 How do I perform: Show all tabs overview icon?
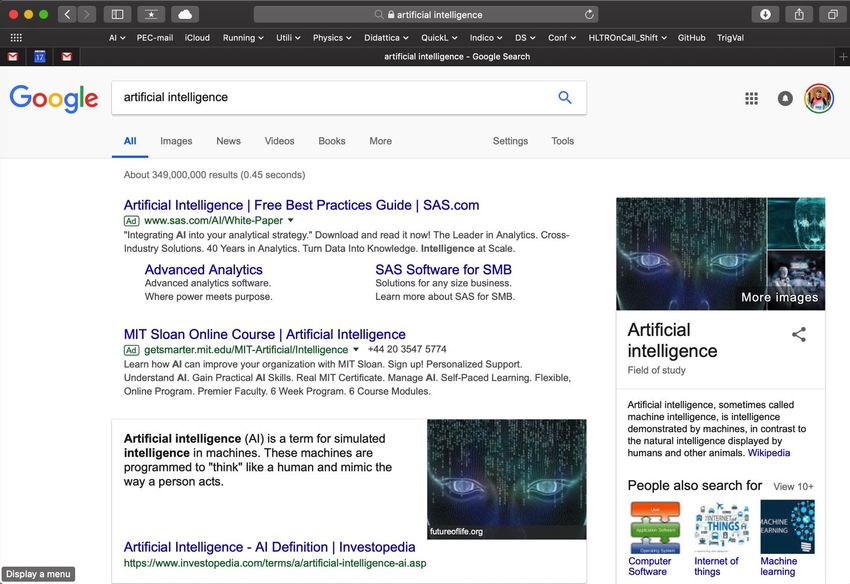coord(833,15)
